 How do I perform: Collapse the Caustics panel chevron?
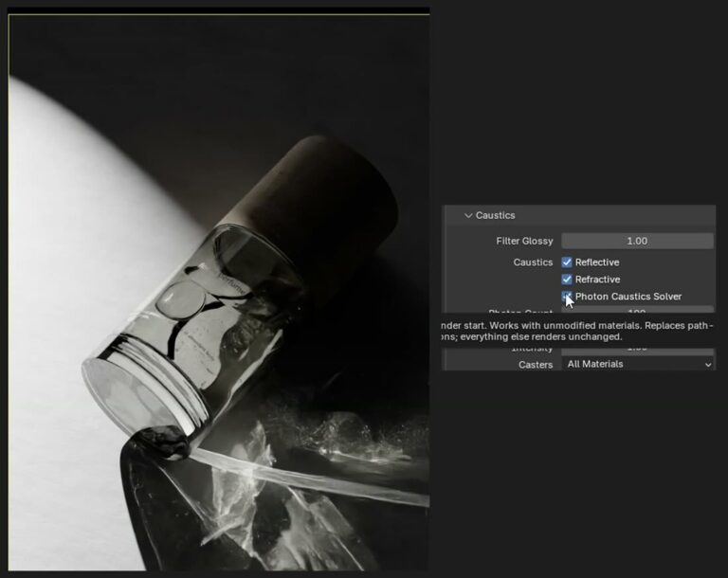point(468,215)
